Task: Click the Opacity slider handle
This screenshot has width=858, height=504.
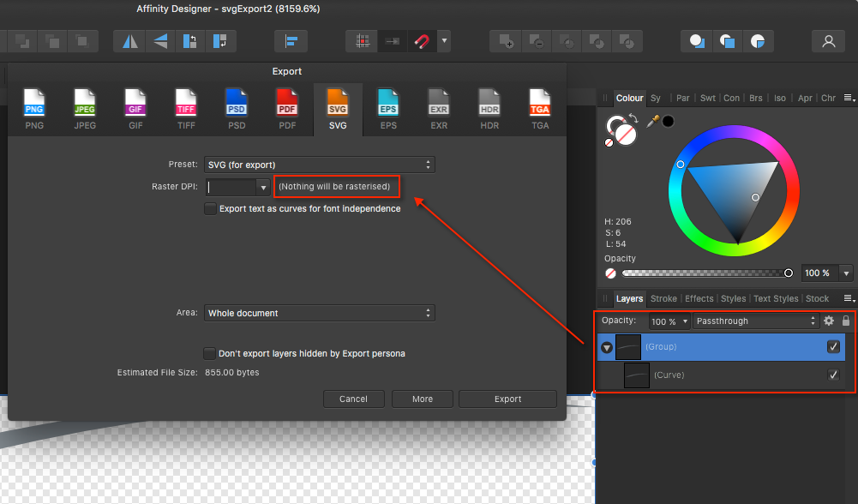Action: point(789,273)
